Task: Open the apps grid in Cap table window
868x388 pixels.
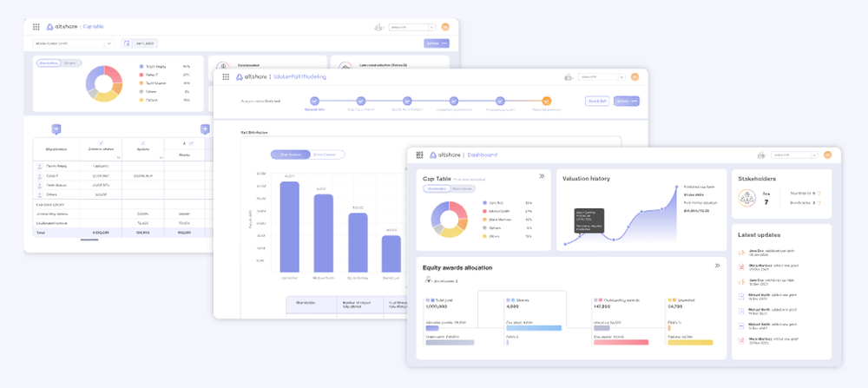Action: [36, 27]
